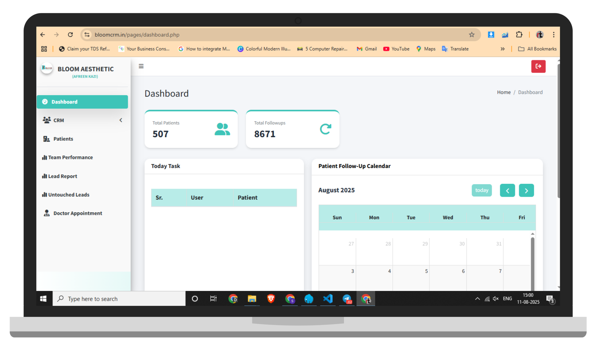Open Telegram from the taskbar
This screenshot has width=610, height=364.
347,299
